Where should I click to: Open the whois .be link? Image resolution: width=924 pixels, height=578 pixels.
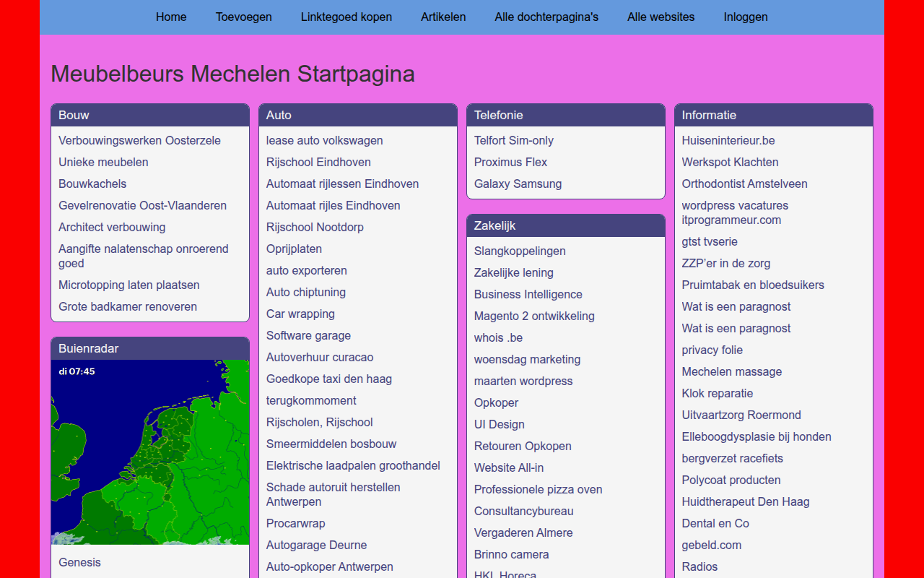(x=498, y=337)
